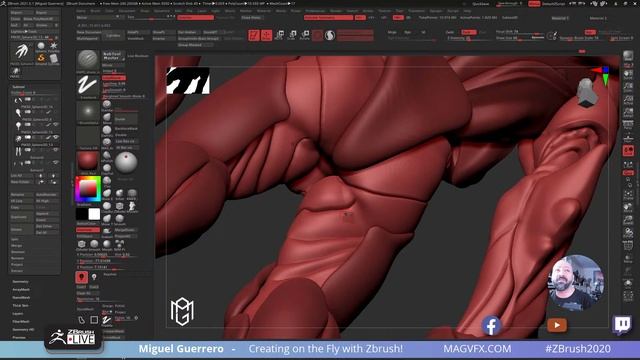Click the gizmo preview sphere with red dot

(x=126, y=162)
